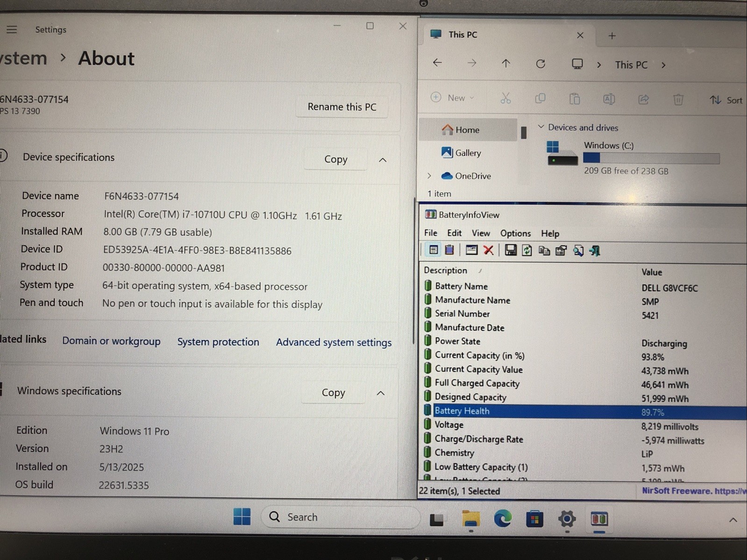Click the battery information view icon in BatteryInfoView
Viewport: 747px width, 560px height.
click(434, 250)
